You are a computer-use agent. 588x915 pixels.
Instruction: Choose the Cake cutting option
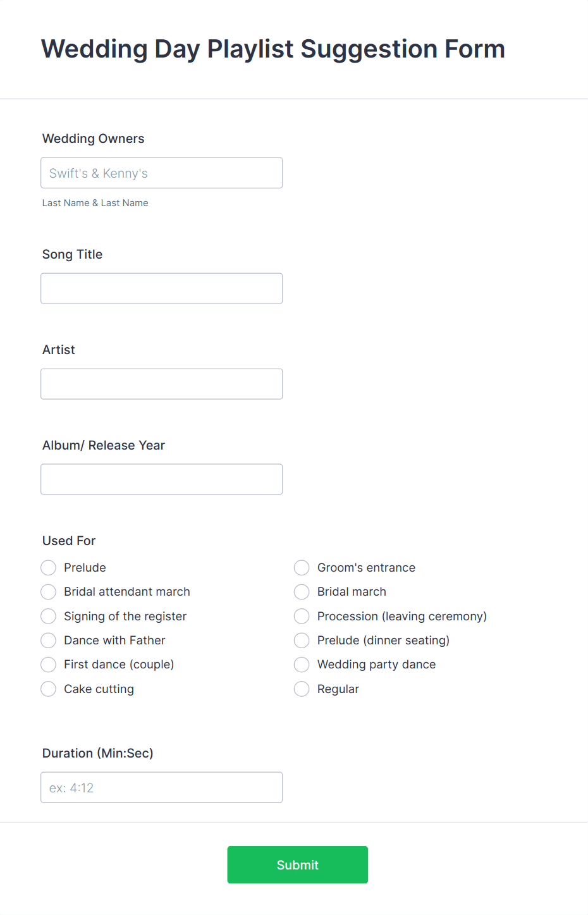49,689
